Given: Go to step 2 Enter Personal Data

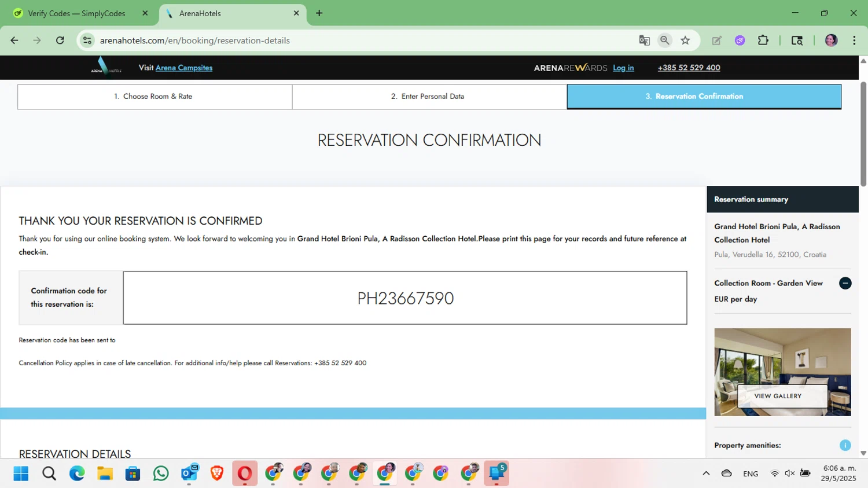Looking at the screenshot, I should click(429, 97).
